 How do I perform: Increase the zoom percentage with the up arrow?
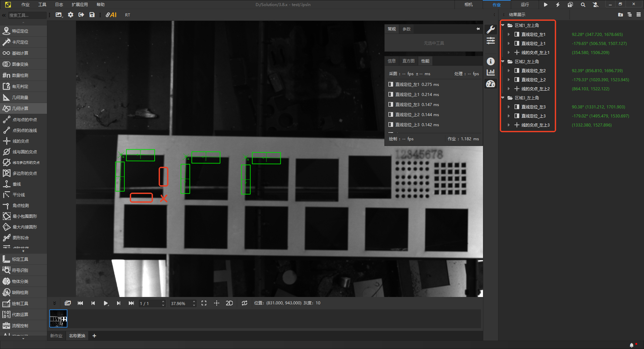[x=194, y=301]
